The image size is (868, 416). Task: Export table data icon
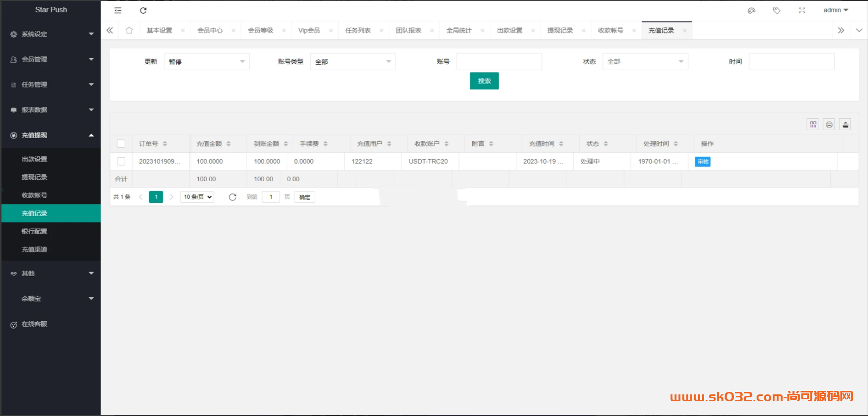(x=845, y=125)
